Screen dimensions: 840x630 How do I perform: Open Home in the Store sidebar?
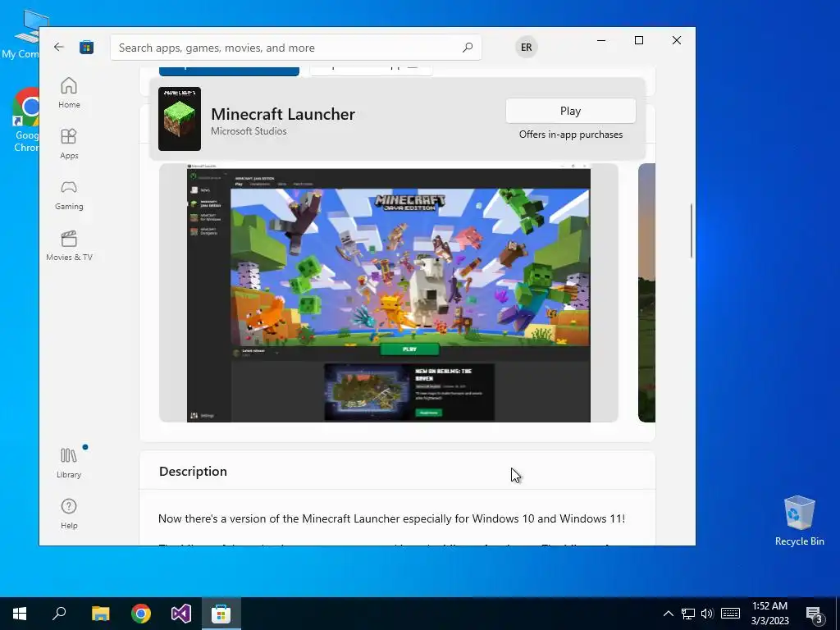pyautogui.click(x=69, y=93)
